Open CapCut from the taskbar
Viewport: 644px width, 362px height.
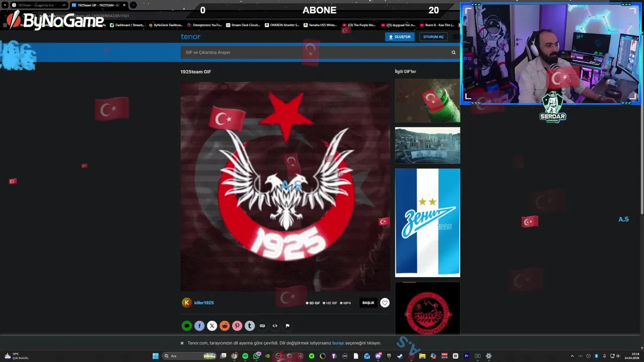click(455, 356)
